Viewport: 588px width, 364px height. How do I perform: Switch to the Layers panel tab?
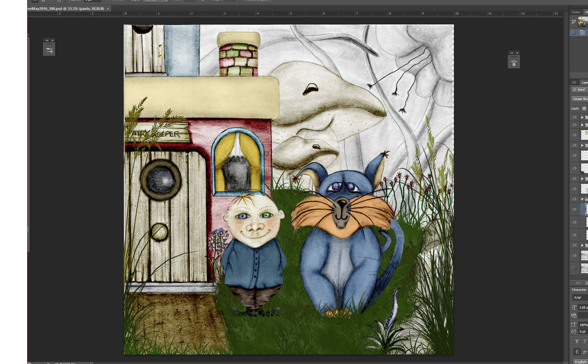tap(584, 83)
